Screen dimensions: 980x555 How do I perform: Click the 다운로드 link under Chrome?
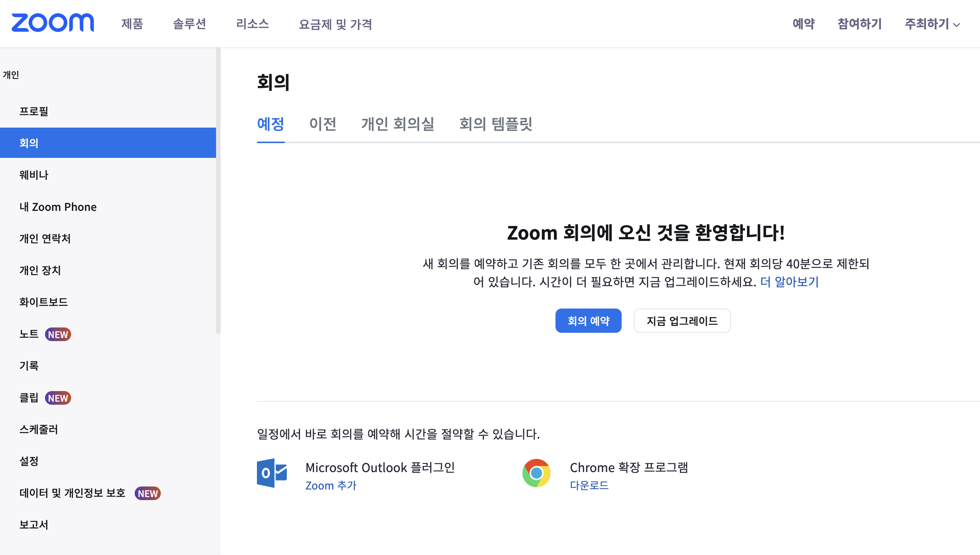589,485
